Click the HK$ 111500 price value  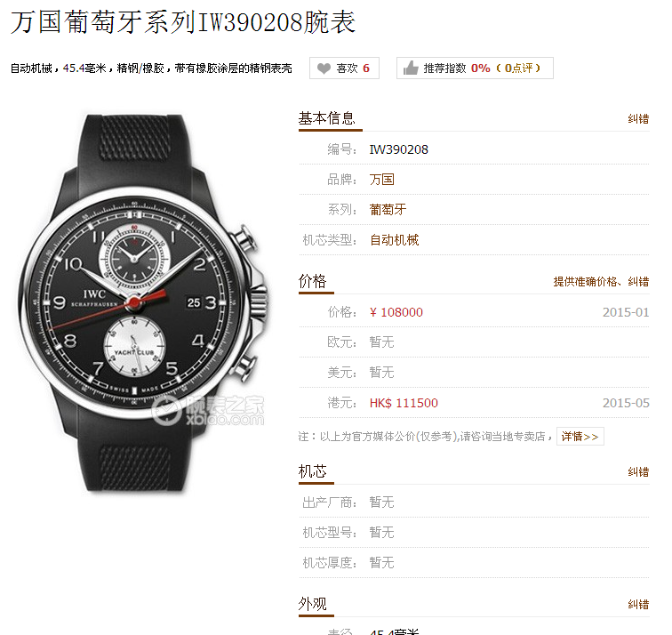tap(404, 403)
